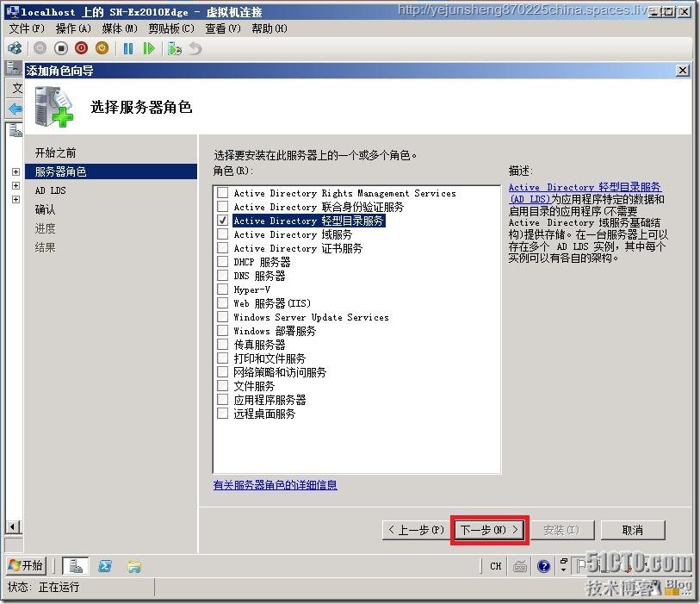
Task: Click the left scroll arrow at bottom-left
Action: coord(13,527)
